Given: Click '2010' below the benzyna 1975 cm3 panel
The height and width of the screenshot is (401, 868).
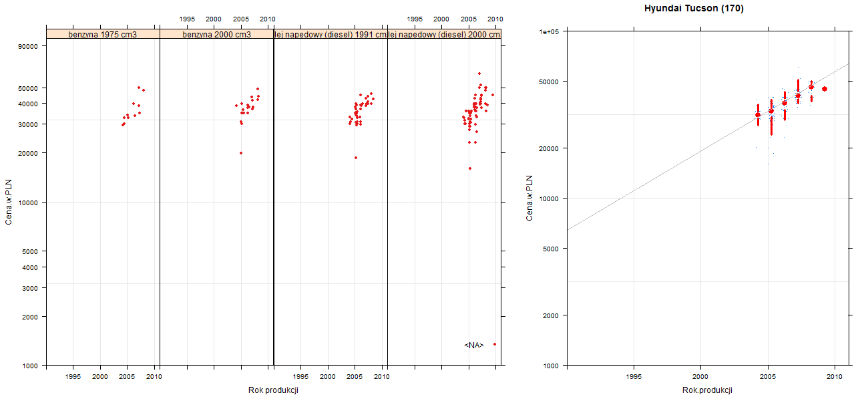Looking at the screenshot, I should [155, 377].
